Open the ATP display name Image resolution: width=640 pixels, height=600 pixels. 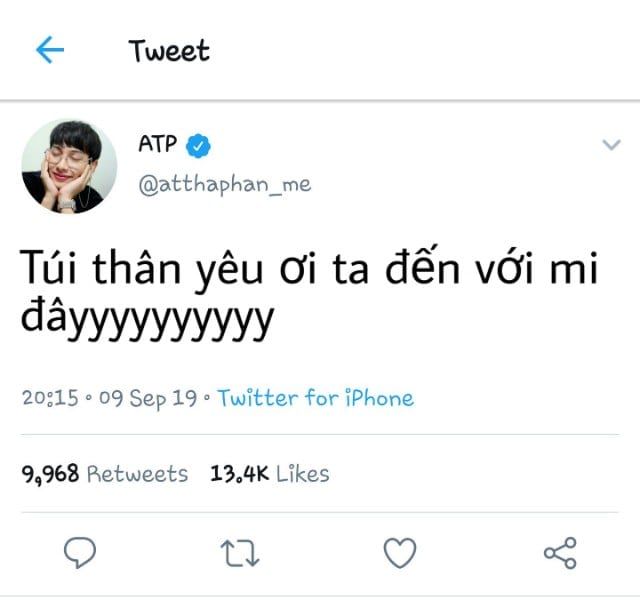[158, 144]
